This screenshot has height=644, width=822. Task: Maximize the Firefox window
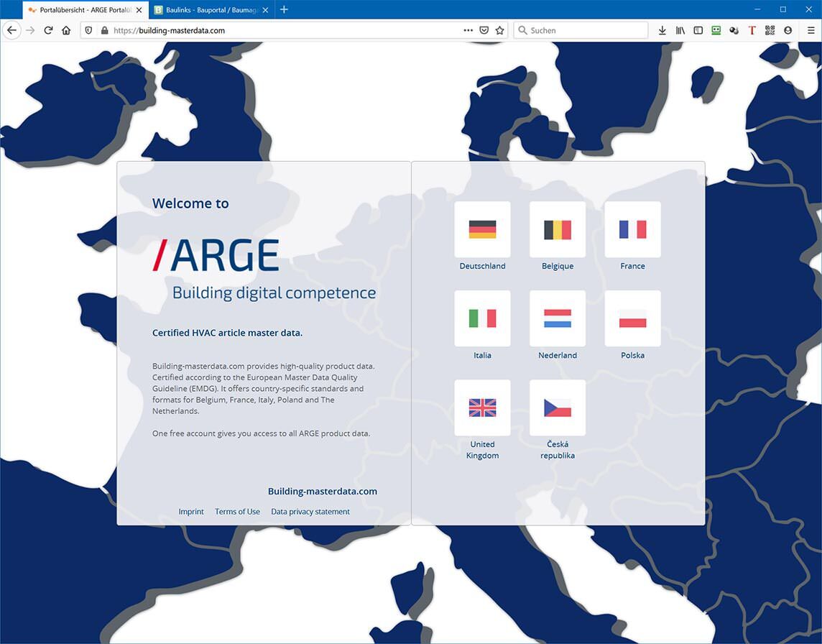tap(782, 9)
